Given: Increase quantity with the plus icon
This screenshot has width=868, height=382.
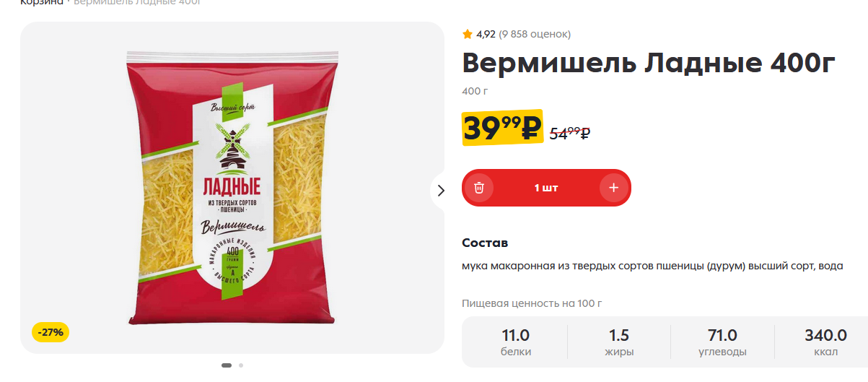Looking at the screenshot, I should coord(613,188).
